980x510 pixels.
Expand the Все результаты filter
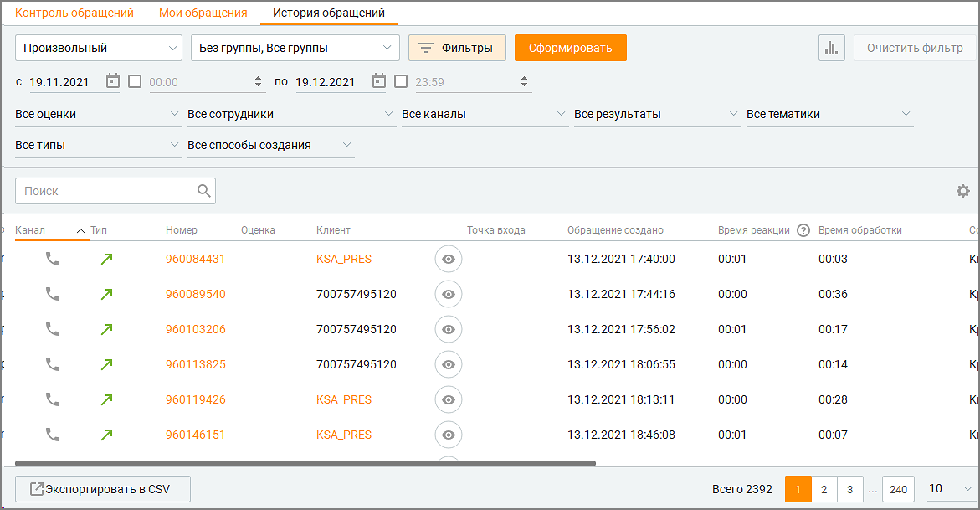658,114
